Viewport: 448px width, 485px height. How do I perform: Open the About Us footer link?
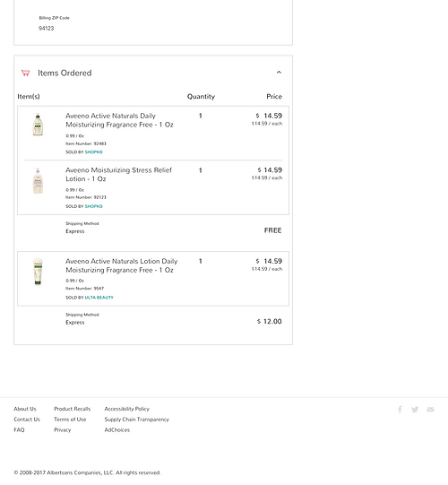[25, 409]
